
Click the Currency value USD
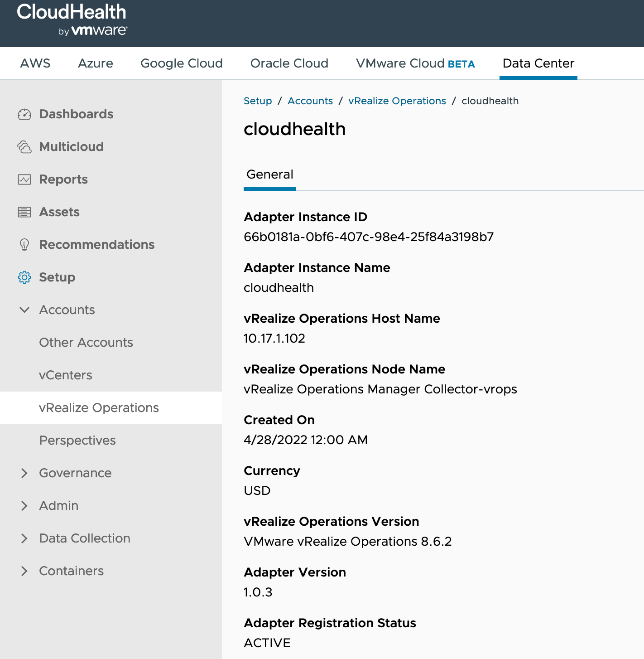257,491
